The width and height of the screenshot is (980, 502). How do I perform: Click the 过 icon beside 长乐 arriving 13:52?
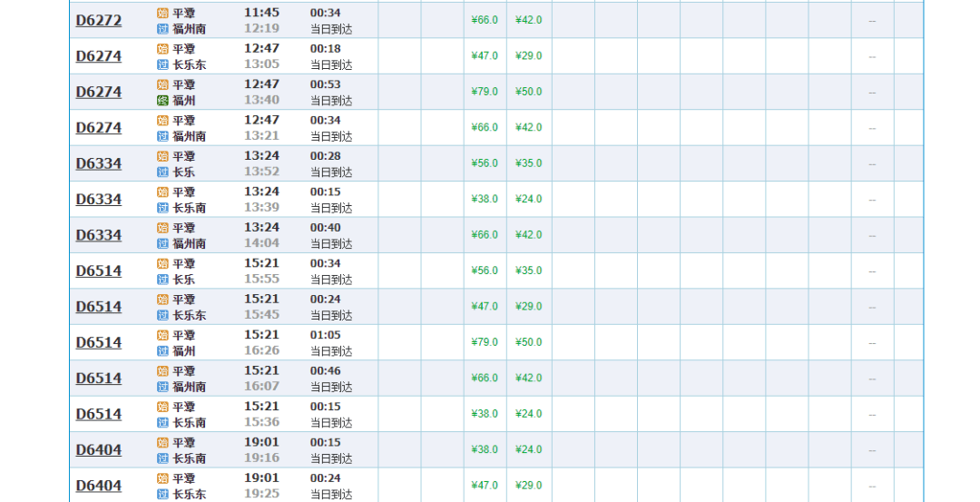point(162,172)
